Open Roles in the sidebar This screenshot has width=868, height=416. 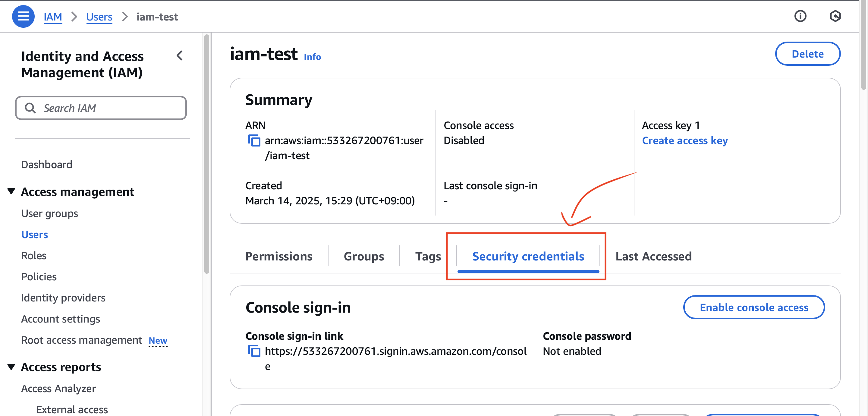(34, 256)
